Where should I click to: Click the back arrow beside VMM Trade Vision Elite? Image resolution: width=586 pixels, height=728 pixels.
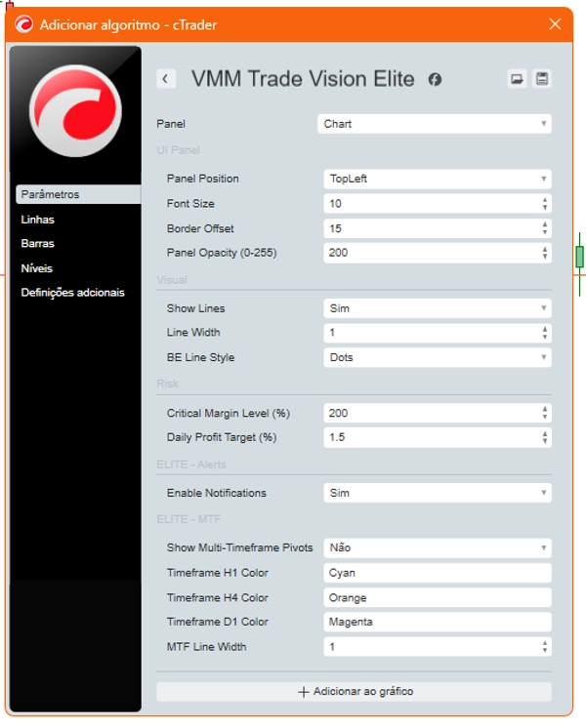(x=166, y=79)
